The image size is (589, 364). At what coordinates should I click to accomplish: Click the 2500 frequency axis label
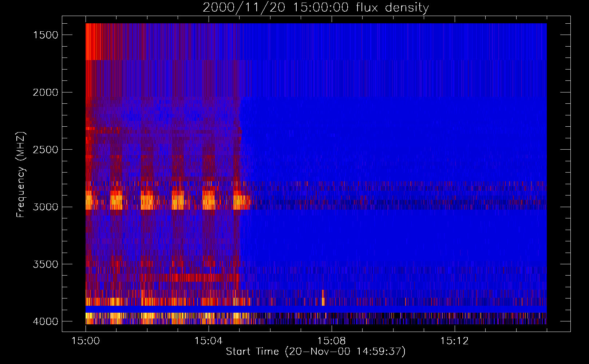click(46, 150)
